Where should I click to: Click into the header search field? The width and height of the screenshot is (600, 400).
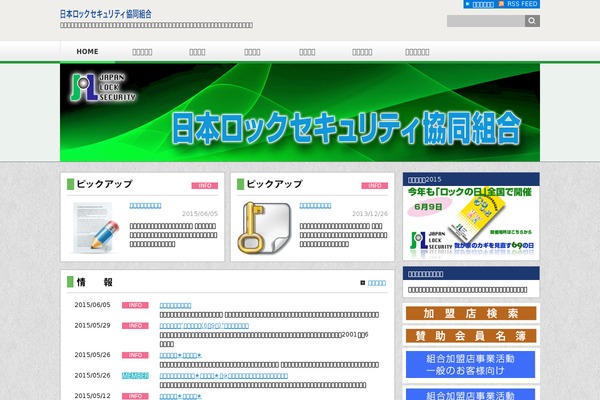[x=486, y=21]
